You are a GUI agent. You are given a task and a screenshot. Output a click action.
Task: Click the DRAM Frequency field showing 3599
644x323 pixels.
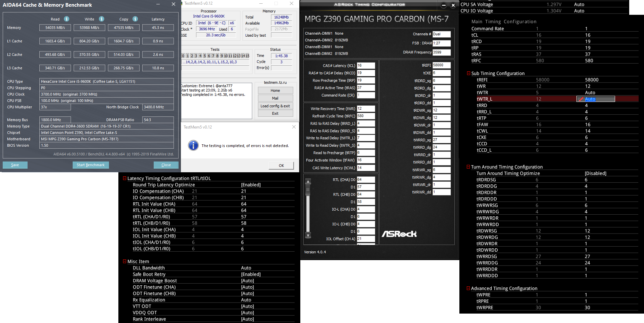[x=442, y=52]
